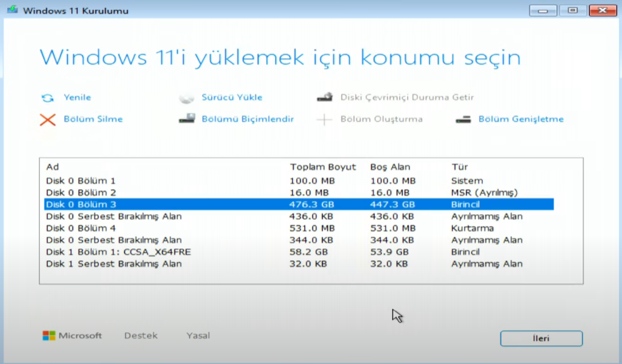Select Disk 1 Bölüm 1: CCSA_X64FRE row
622x364 pixels.
point(299,252)
